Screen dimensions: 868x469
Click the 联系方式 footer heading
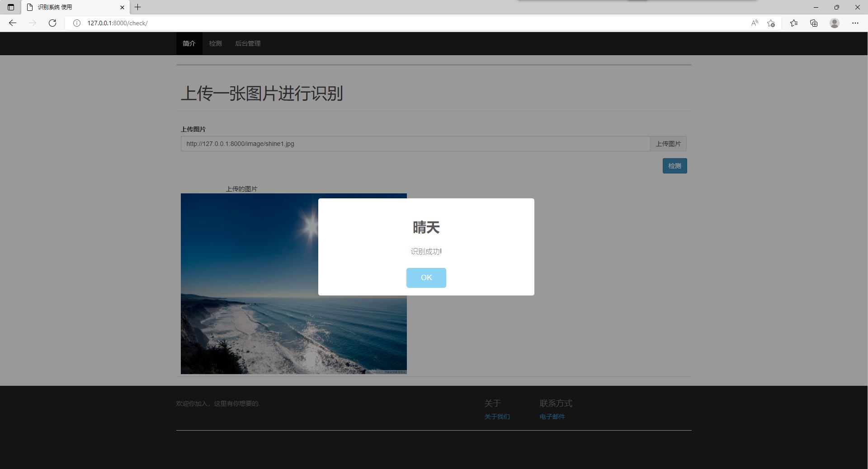(556, 403)
